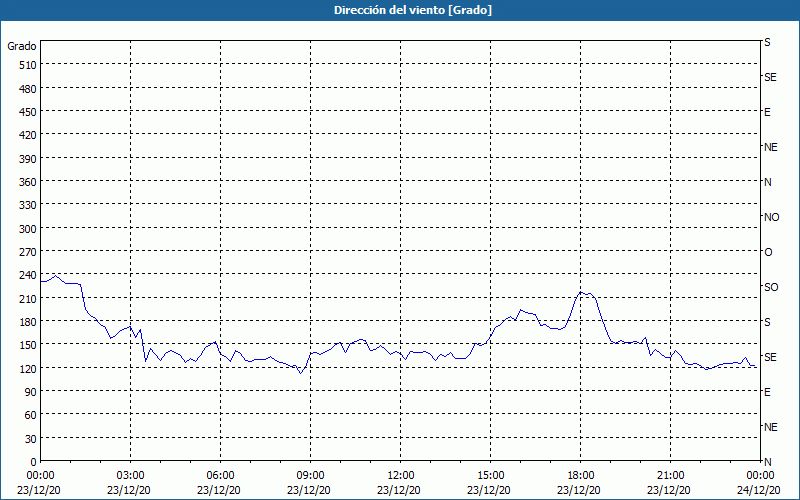This screenshot has width=800, height=500.
Task: Choose the 300 degree axis label
Action: pyautogui.click(x=28, y=229)
